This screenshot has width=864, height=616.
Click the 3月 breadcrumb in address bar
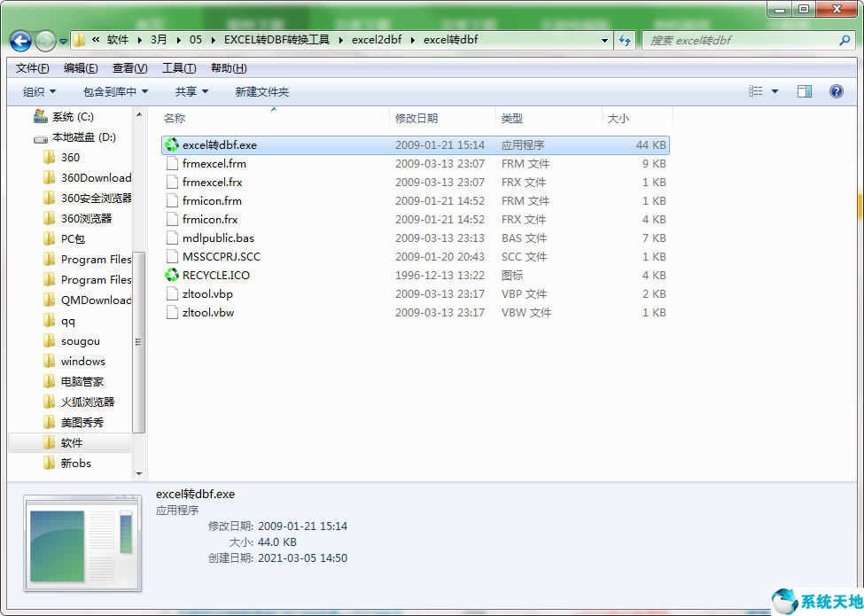(159, 40)
